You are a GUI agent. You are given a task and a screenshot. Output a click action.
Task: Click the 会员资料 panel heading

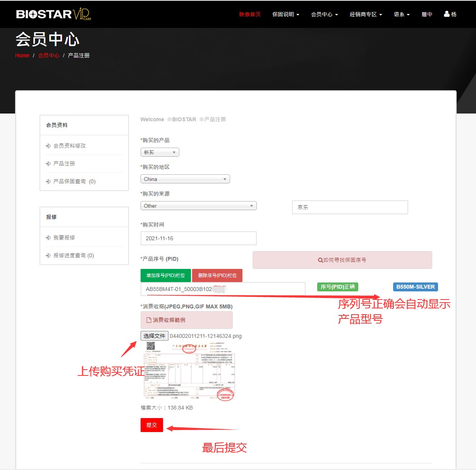[x=57, y=125]
